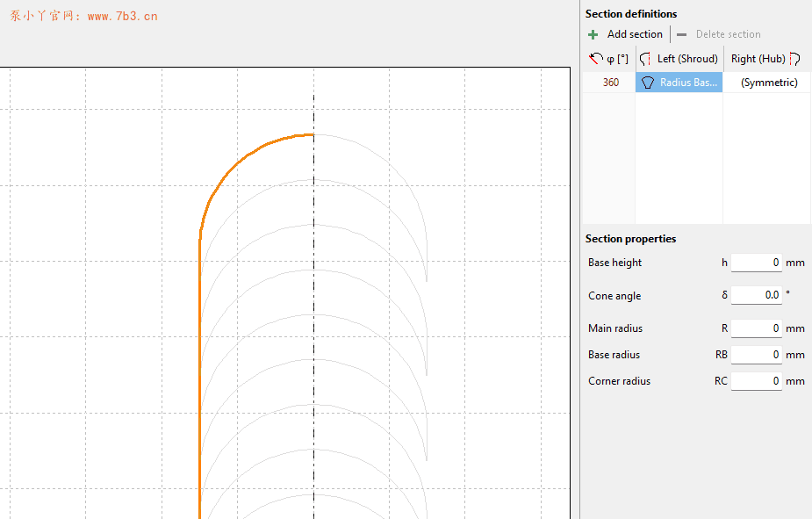Click the website link www.7b3.cn watermark
The image size is (812, 519).
coord(122,16)
